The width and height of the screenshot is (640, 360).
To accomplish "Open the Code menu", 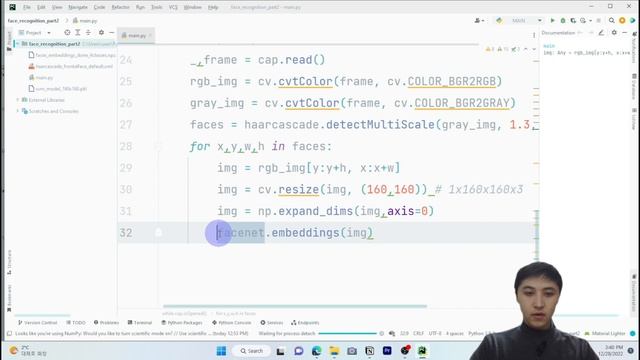I will pyautogui.click(x=99, y=7).
